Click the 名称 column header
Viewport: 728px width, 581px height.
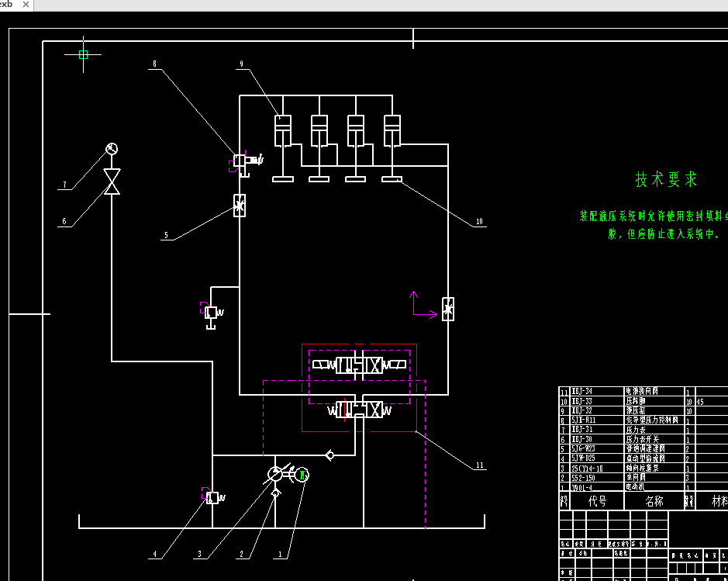point(654,501)
